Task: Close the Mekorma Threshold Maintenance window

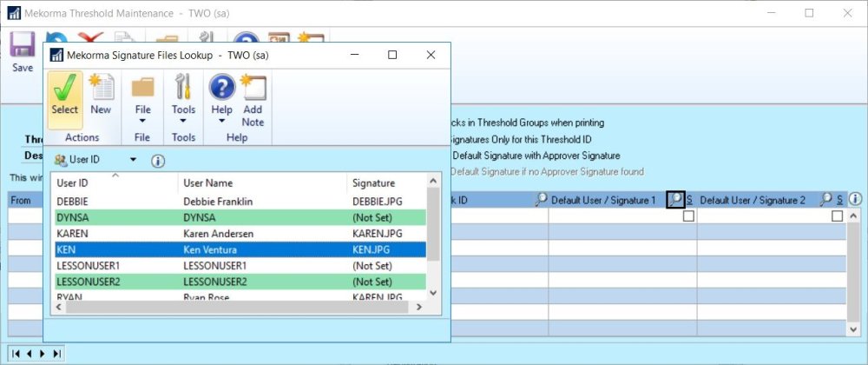Action: 847,13
